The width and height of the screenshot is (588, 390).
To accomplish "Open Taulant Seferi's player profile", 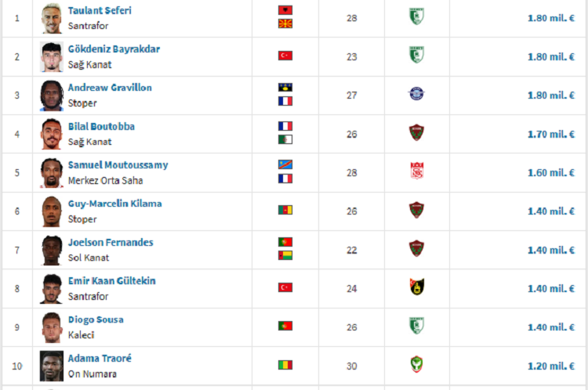I will [100, 10].
